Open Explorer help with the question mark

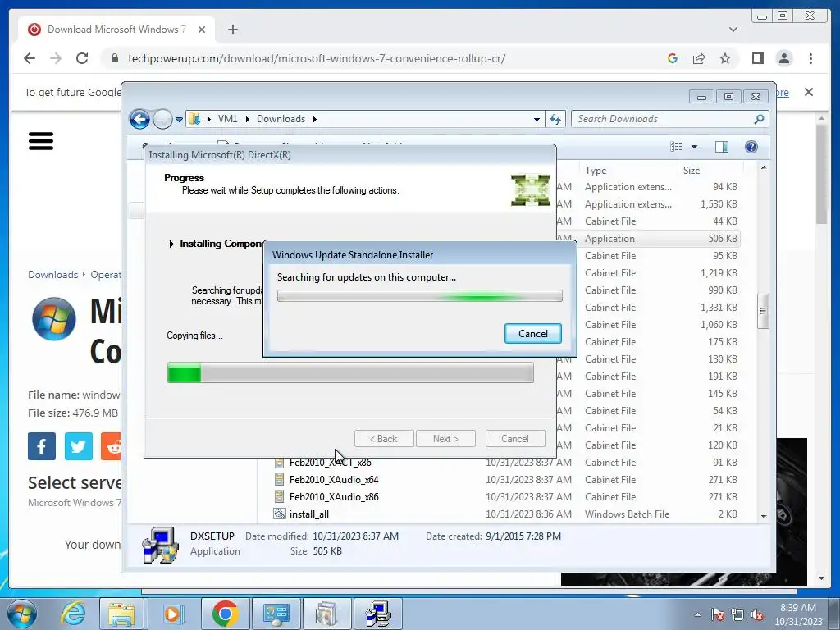tap(751, 147)
